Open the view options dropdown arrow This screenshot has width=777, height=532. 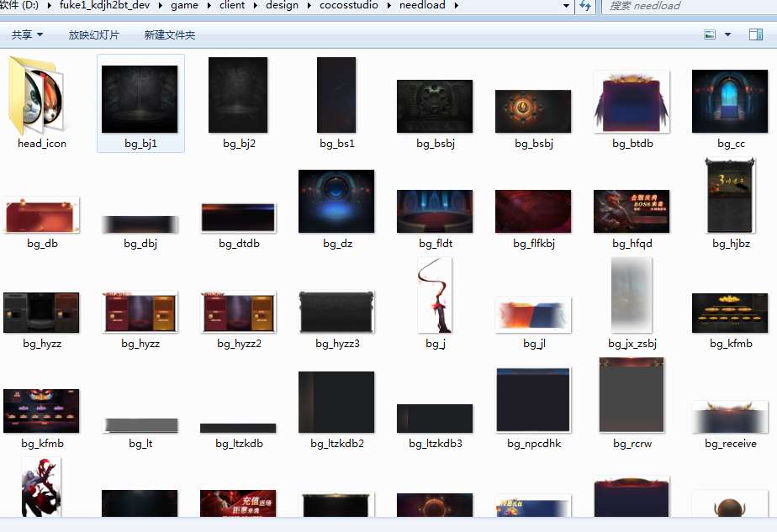tap(728, 34)
